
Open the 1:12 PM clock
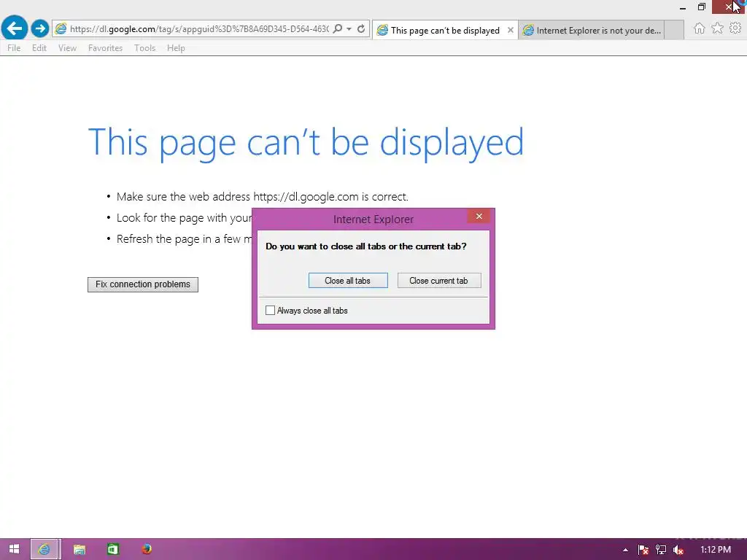tap(716, 550)
